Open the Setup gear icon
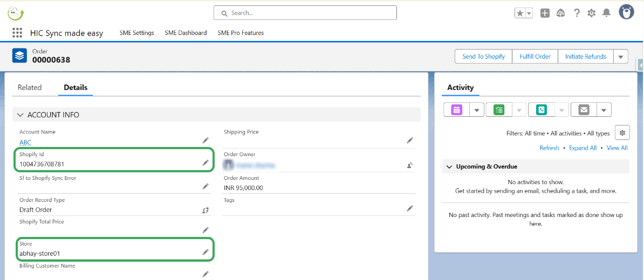The image size is (644, 280). 592,13
